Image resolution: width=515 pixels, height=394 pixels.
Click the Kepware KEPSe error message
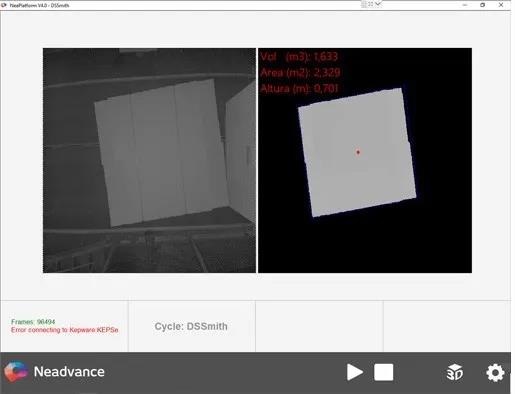click(65, 330)
